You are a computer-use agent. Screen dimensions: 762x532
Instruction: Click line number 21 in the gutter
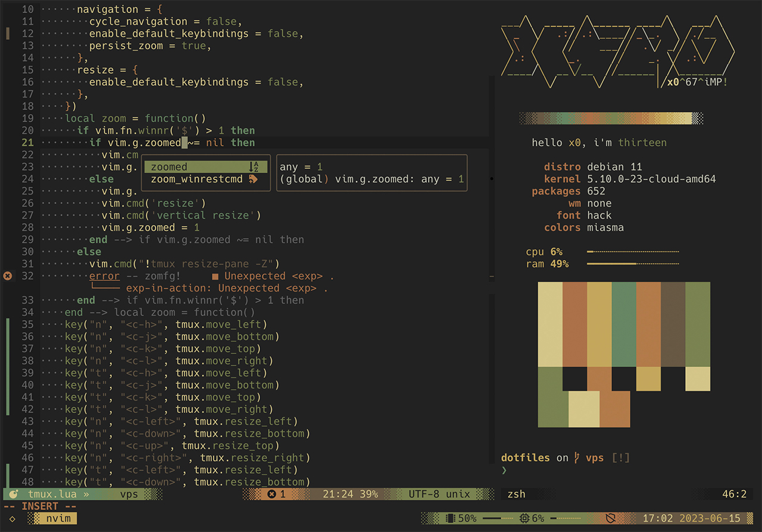(27, 143)
